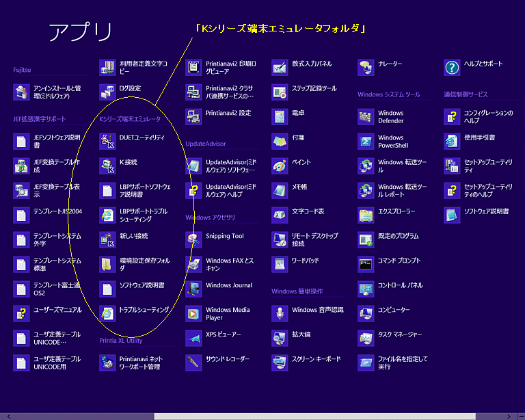Open the 新しい接続 icon
This screenshot has height=420, width=525.
107,239
